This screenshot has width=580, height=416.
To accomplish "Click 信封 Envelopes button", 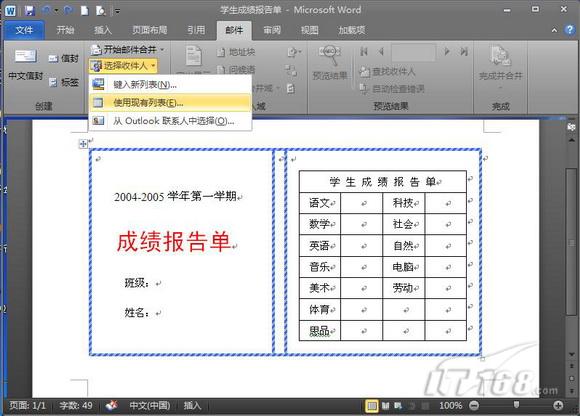I will pos(64,58).
